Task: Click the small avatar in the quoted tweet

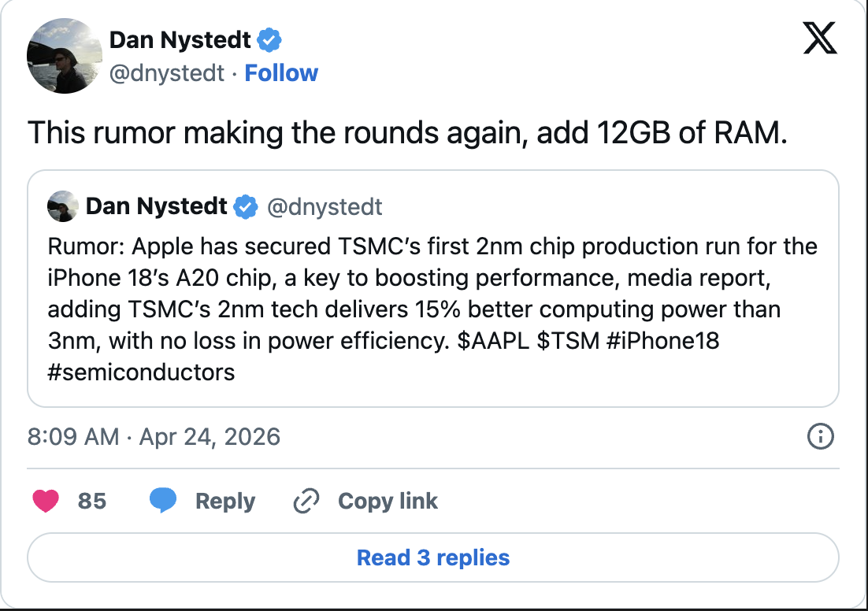Action: [63, 207]
